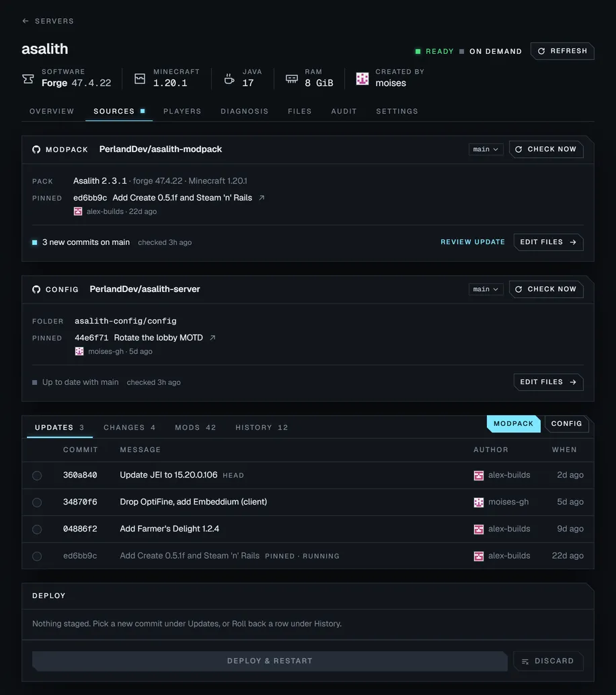The image size is (616, 695).
Task: Select radio button for commit 360a840
Action: click(37, 476)
